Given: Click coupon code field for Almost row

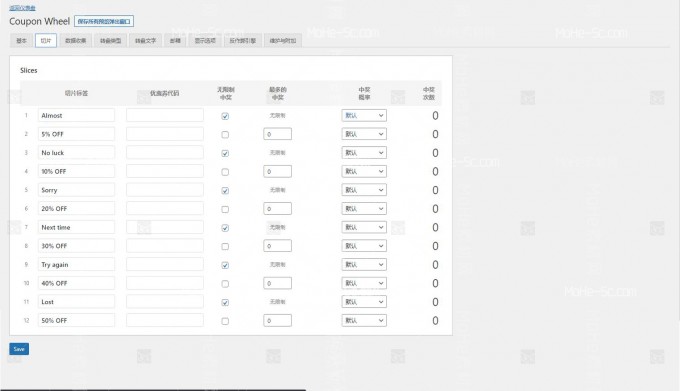Looking at the screenshot, I should pos(165,115).
